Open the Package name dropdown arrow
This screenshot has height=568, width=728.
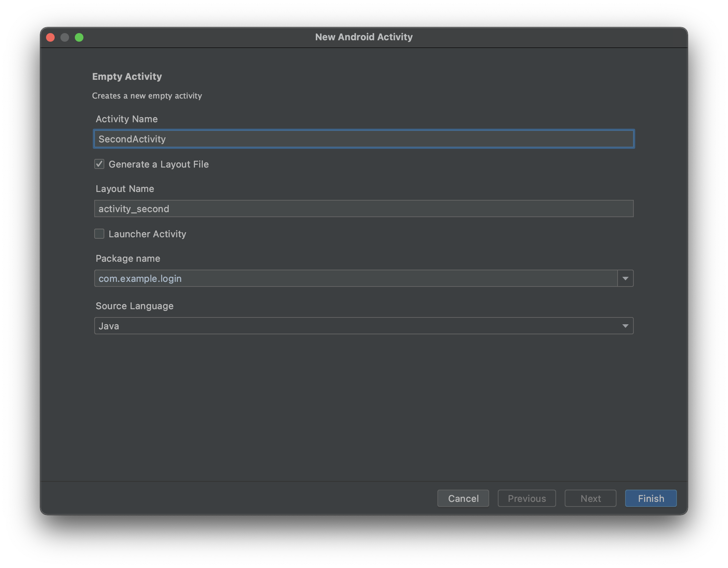625,279
